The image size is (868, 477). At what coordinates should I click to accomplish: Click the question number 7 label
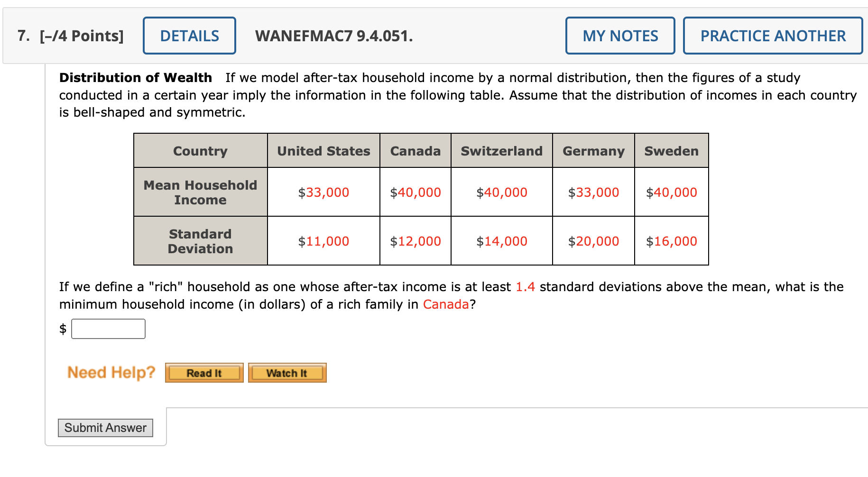[21, 35]
